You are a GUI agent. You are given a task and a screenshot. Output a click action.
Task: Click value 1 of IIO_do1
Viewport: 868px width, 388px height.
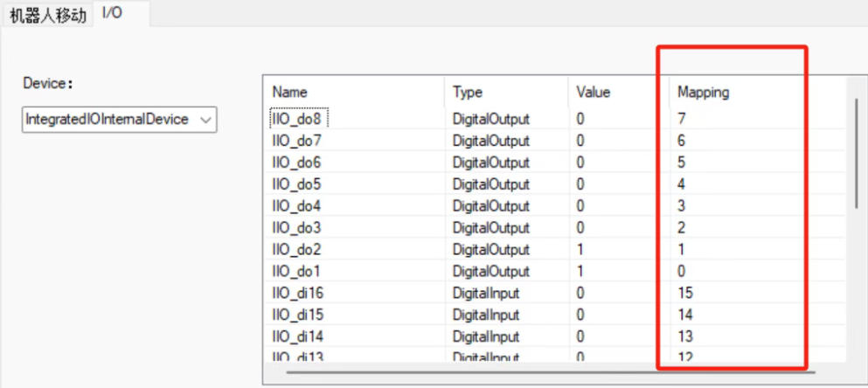tap(581, 272)
